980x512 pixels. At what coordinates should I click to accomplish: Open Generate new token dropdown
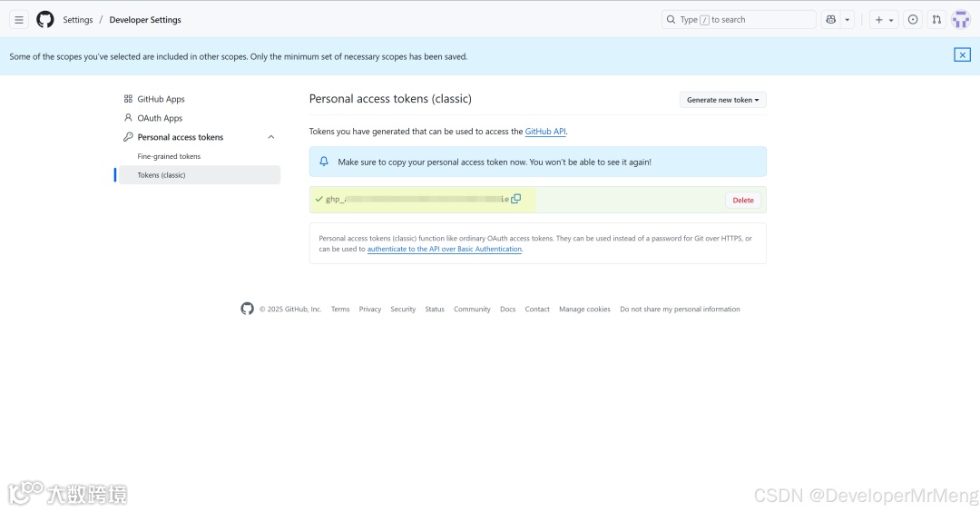722,100
